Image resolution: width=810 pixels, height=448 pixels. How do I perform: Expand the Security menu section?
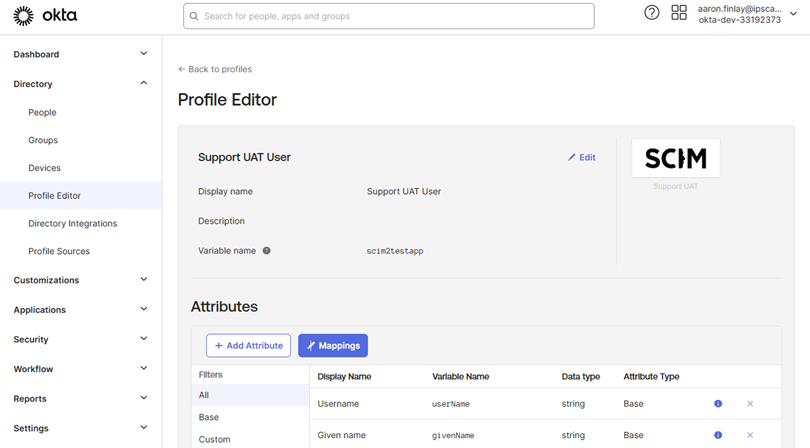[80, 340]
